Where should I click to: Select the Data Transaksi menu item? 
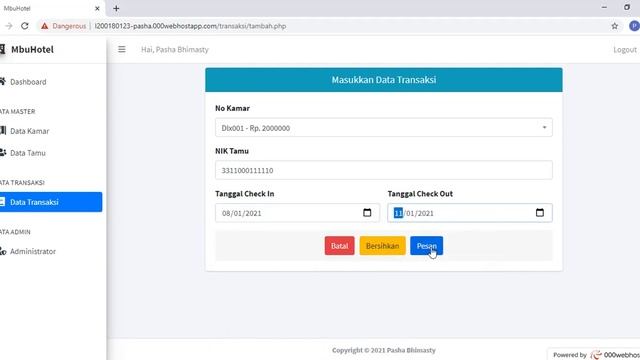(x=51, y=202)
